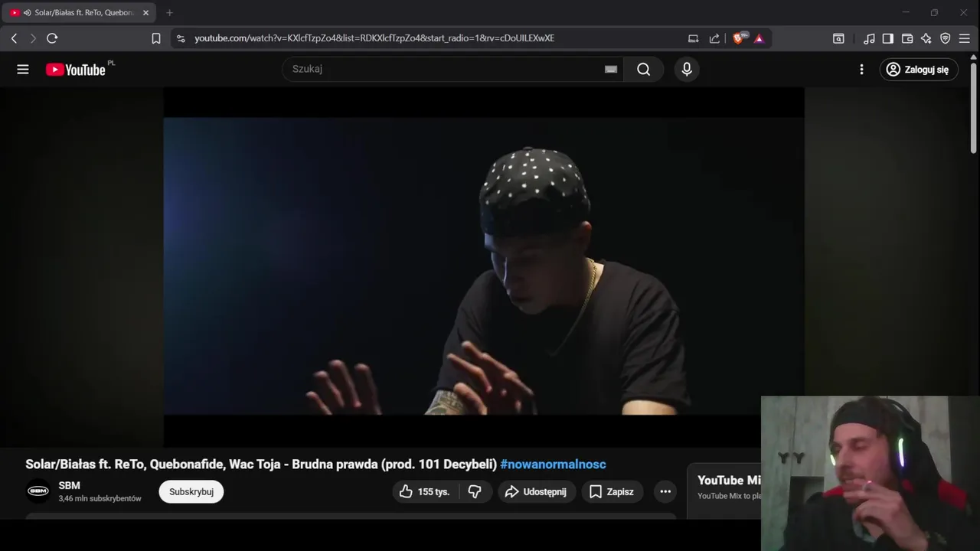Click the video title text

[x=261, y=465]
